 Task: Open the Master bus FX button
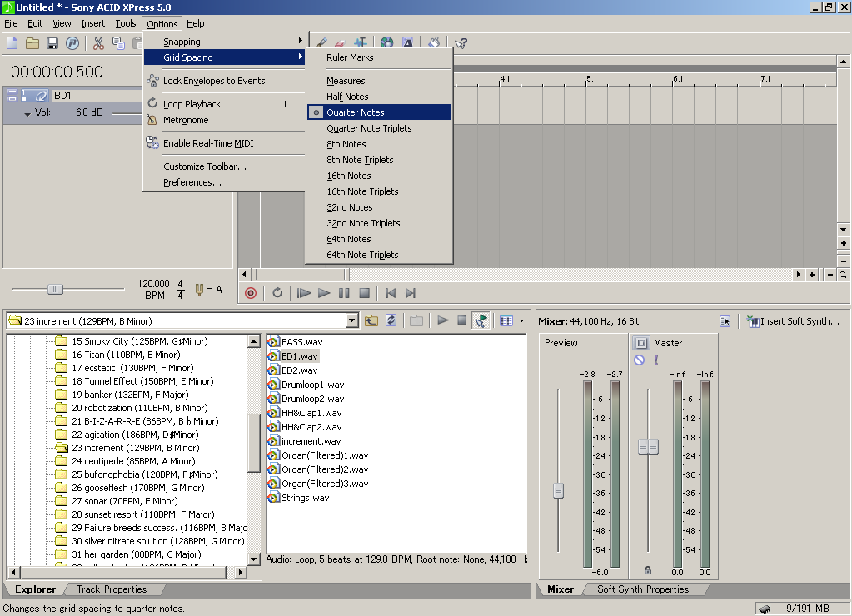[x=641, y=343]
